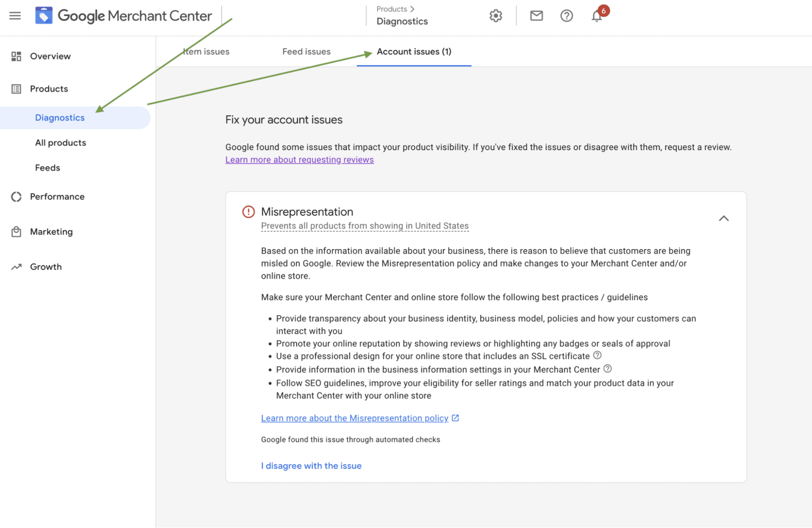Viewport: 812px width, 528px height.
Task: Click the Misrepresentation red alert icon
Action: click(x=249, y=212)
